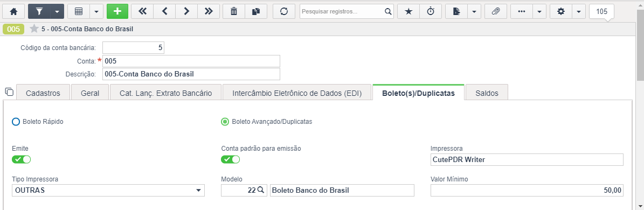
Task: Refresh the current record
Action: tap(284, 11)
